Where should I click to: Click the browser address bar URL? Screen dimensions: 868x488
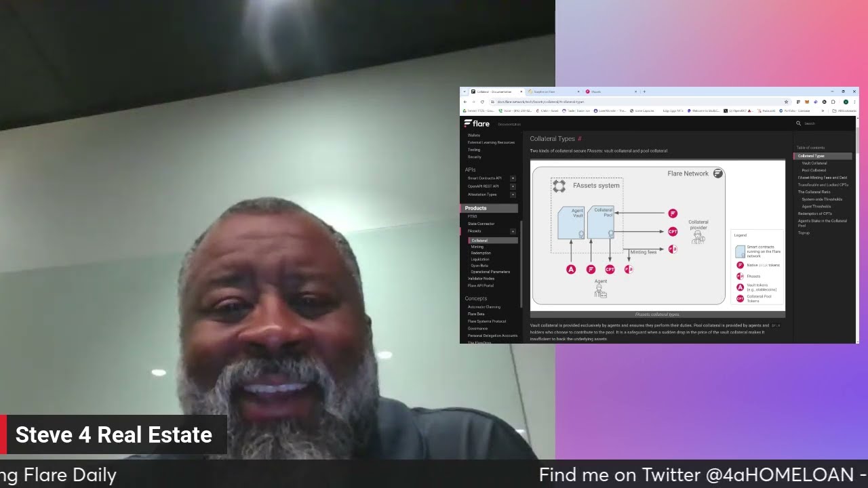tap(540, 102)
